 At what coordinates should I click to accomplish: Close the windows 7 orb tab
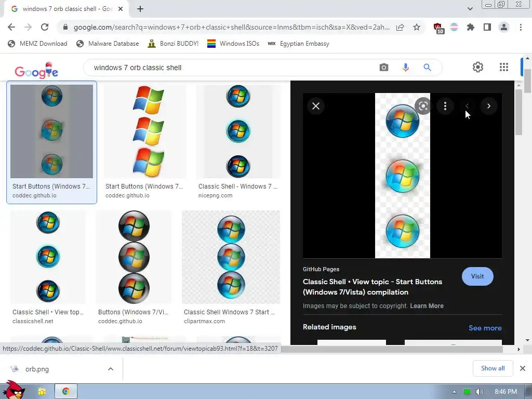click(x=121, y=9)
